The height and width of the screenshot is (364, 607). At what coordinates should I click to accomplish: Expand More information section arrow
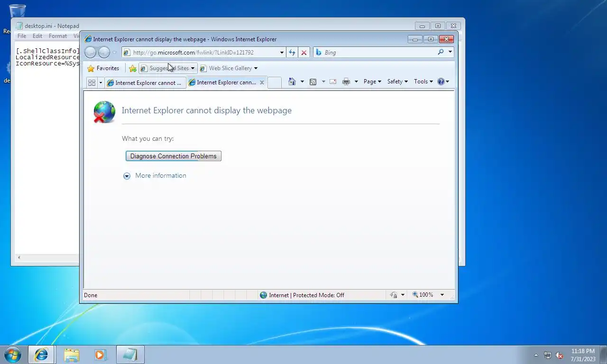127,176
